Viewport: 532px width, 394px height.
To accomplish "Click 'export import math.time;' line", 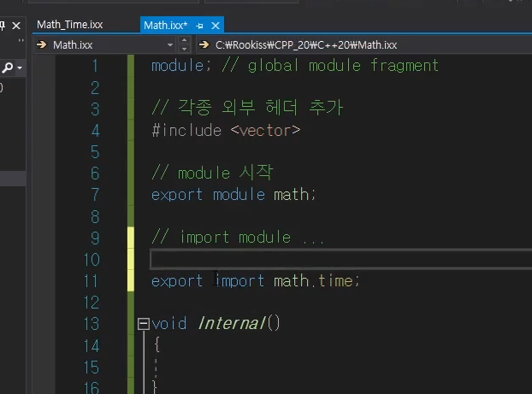I will click(x=255, y=281).
